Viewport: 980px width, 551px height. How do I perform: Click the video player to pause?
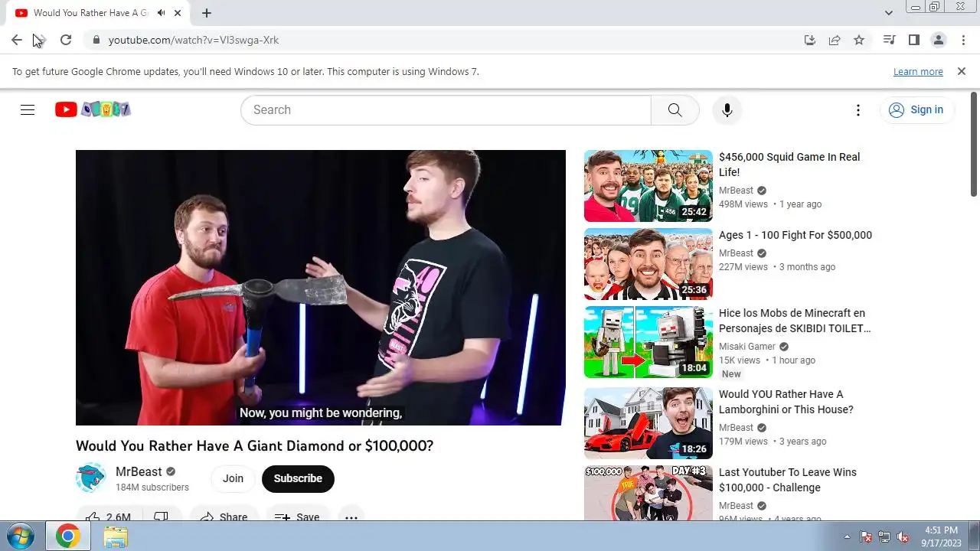point(321,288)
